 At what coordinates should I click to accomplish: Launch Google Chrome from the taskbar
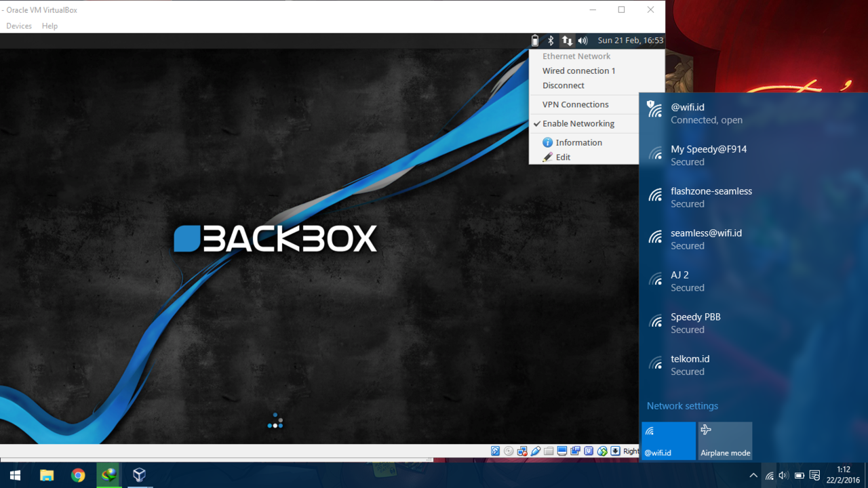tap(78, 475)
